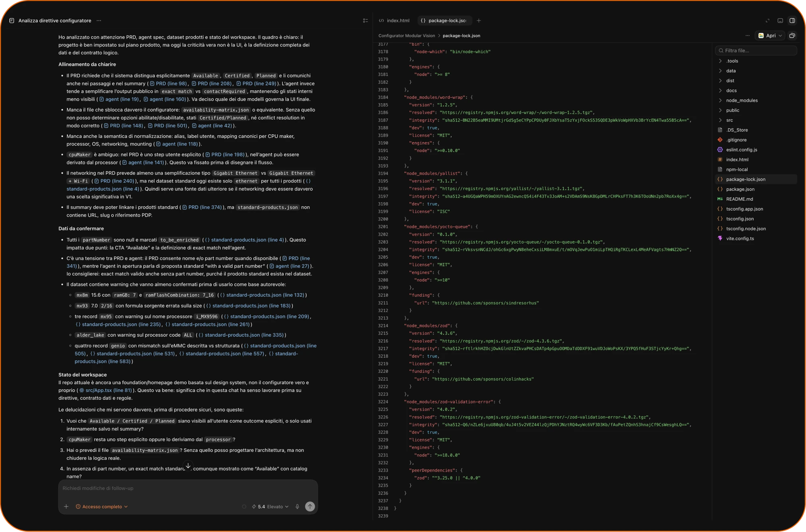Image resolution: width=806 pixels, height=532 pixels.
Task: Open the npm-local file
Action: pyautogui.click(x=756, y=169)
